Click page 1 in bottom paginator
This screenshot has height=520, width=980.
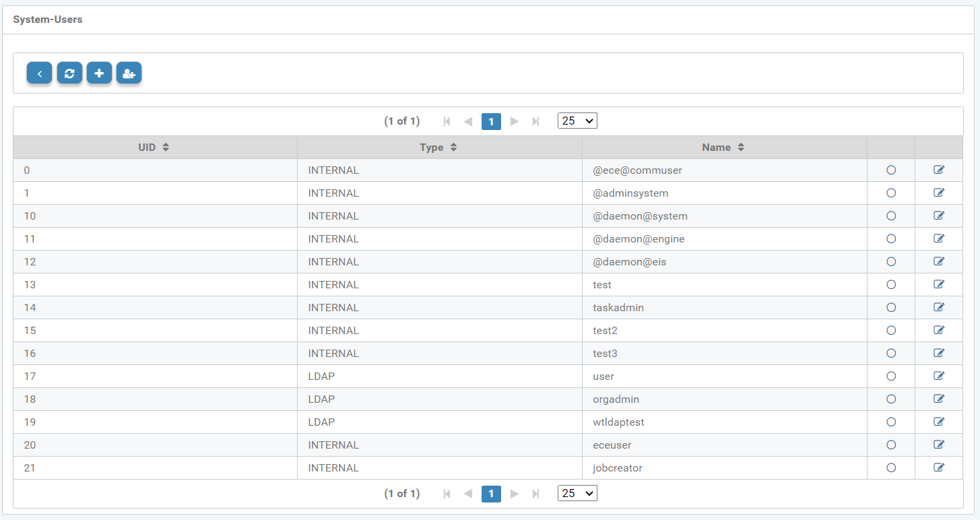click(x=491, y=494)
